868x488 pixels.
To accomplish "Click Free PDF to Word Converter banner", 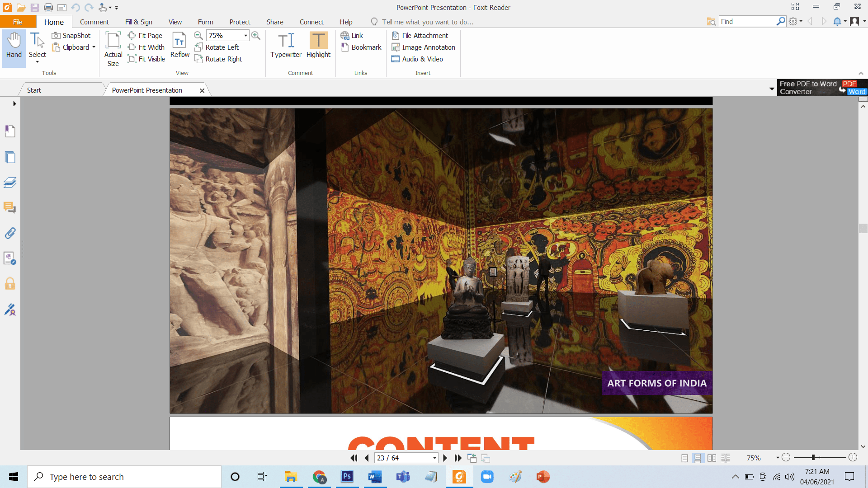I will (x=822, y=88).
